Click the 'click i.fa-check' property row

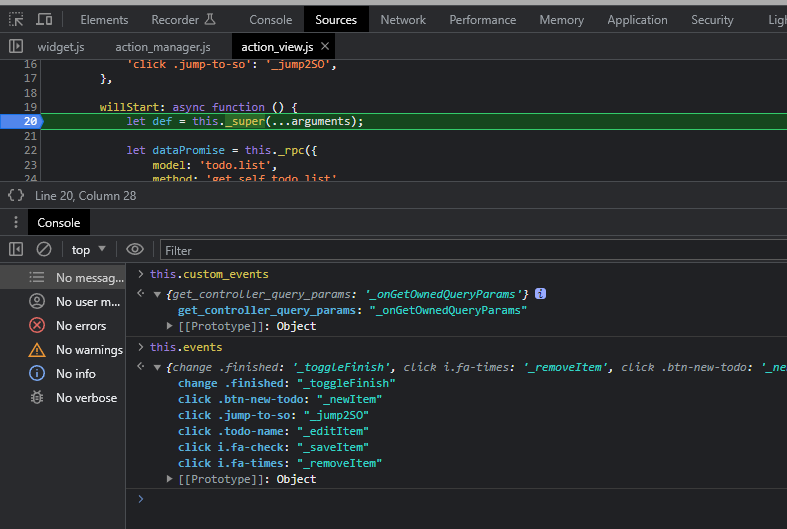(273, 447)
